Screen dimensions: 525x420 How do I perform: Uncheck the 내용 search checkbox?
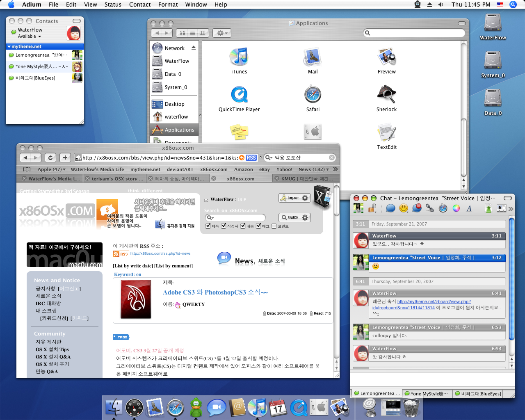pyautogui.click(x=243, y=226)
